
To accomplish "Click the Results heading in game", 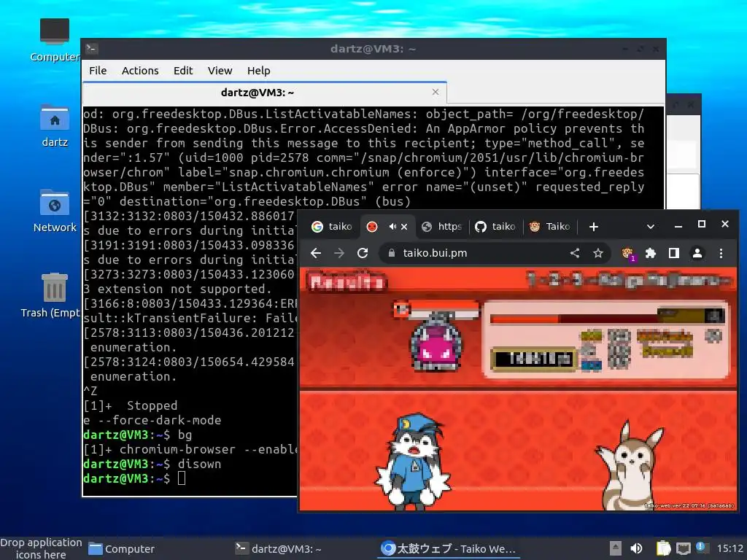I will (347, 282).
